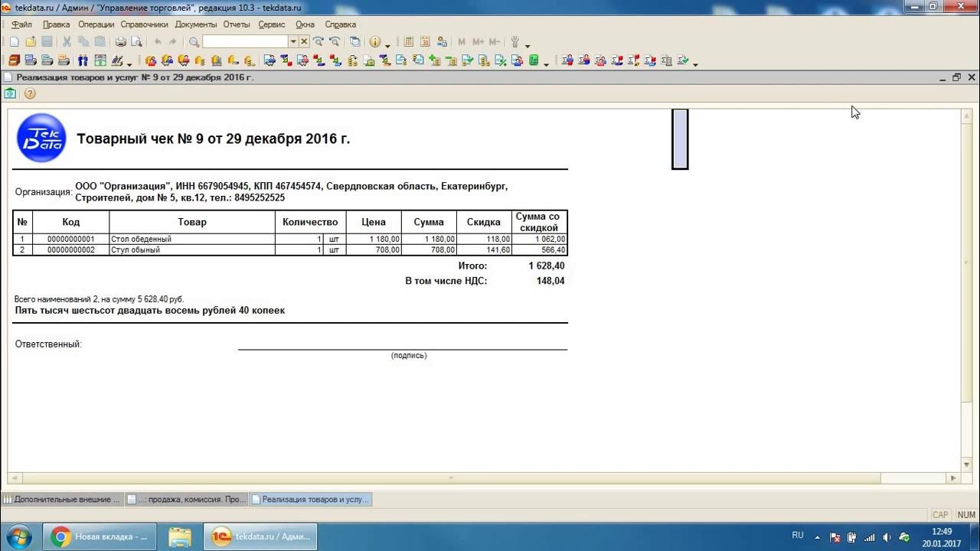Image resolution: width=980 pixels, height=551 pixels.
Task: Click the M+ memory button
Action: (479, 42)
